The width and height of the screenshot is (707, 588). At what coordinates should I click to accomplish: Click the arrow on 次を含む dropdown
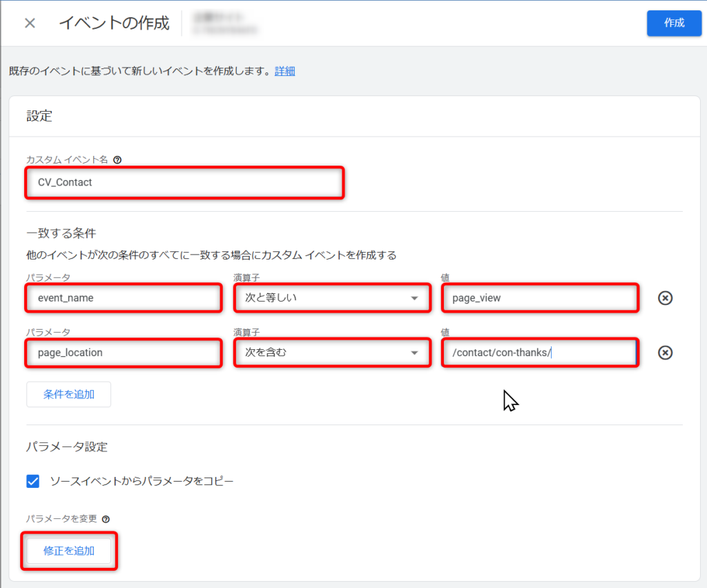414,353
